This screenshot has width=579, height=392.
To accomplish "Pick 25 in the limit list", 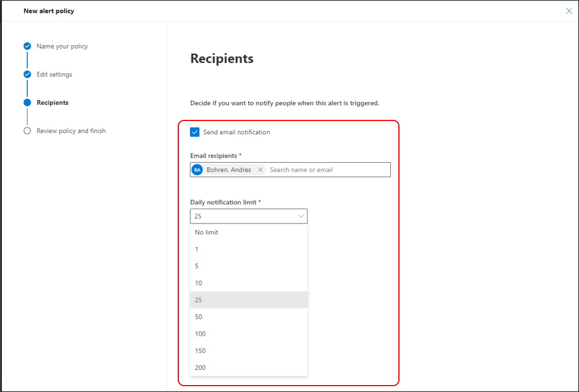I will [x=248, y=300].
